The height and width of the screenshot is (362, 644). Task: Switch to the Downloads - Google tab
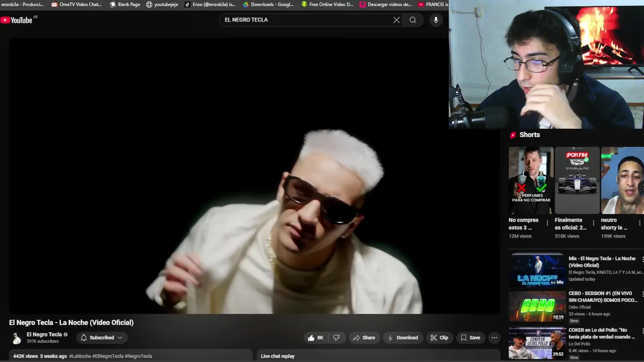[268, 5]
